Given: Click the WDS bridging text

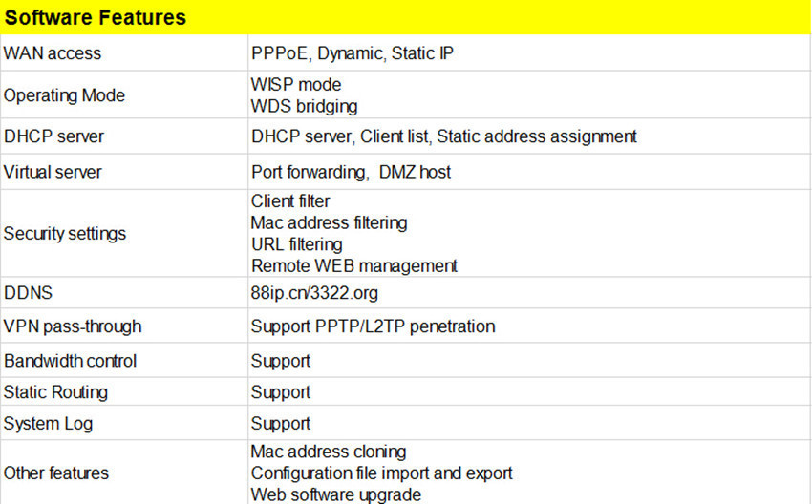Looking at the screenshot, I should coord(304,106).
